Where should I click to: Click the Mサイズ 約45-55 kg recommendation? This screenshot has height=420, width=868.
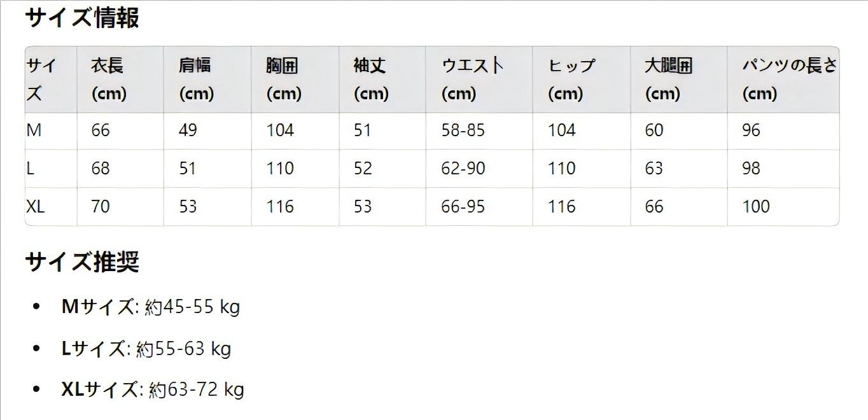(x=150, y=307)
